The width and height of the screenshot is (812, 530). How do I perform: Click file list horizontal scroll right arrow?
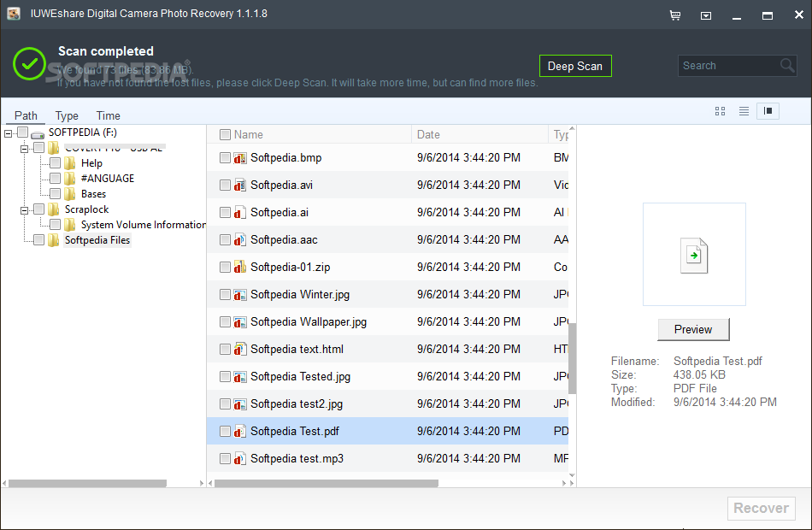(564, 483)
